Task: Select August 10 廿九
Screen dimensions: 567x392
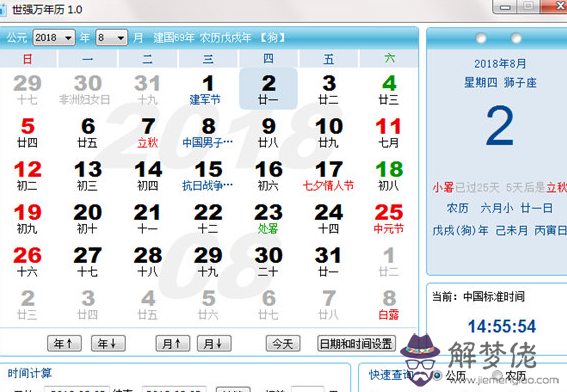Action: [x=329, y=132]
